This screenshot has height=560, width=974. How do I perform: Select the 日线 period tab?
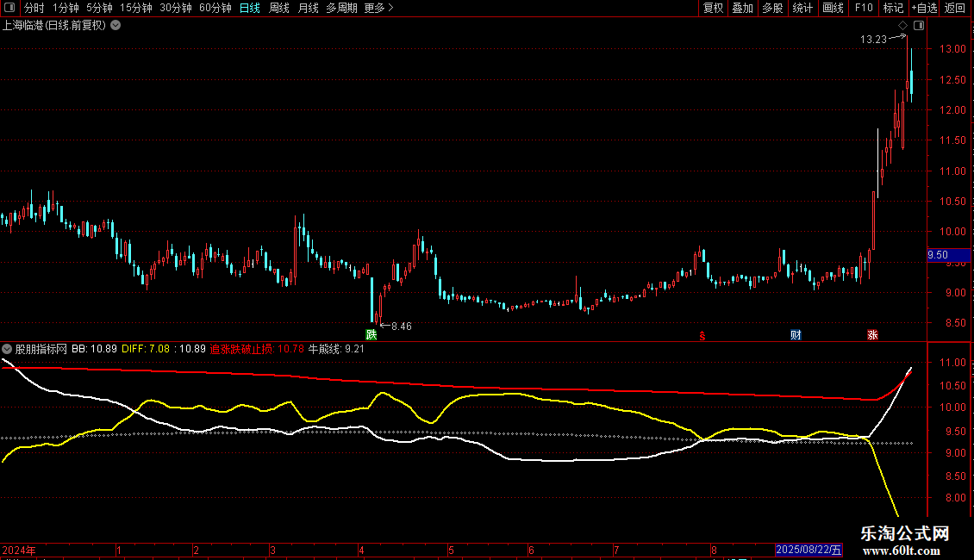tap(250, 8)
